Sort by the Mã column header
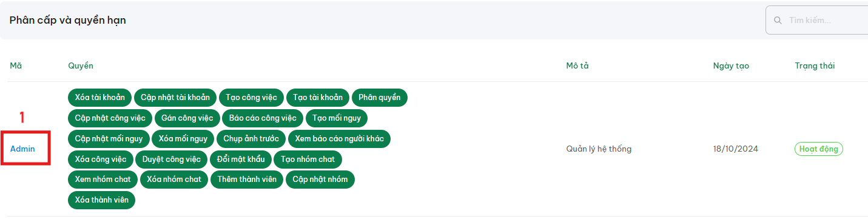This screenshot has width=868, height=222. (16, 66)
